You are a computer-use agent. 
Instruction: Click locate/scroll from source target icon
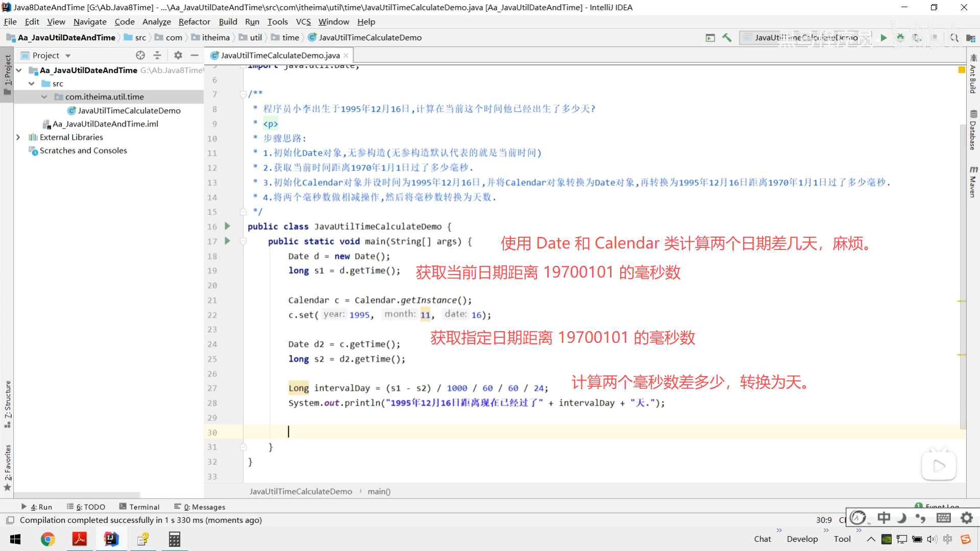[140, 55]
